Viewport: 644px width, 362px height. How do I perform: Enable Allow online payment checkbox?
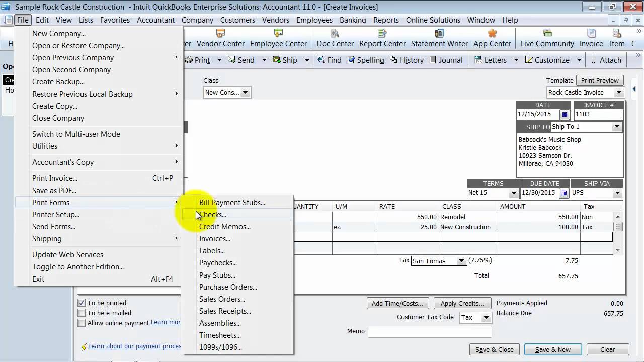(x=82, y=323)
